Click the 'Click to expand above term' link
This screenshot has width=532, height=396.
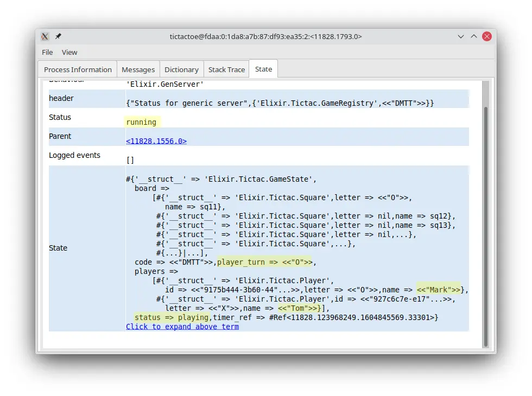[182, 327]
